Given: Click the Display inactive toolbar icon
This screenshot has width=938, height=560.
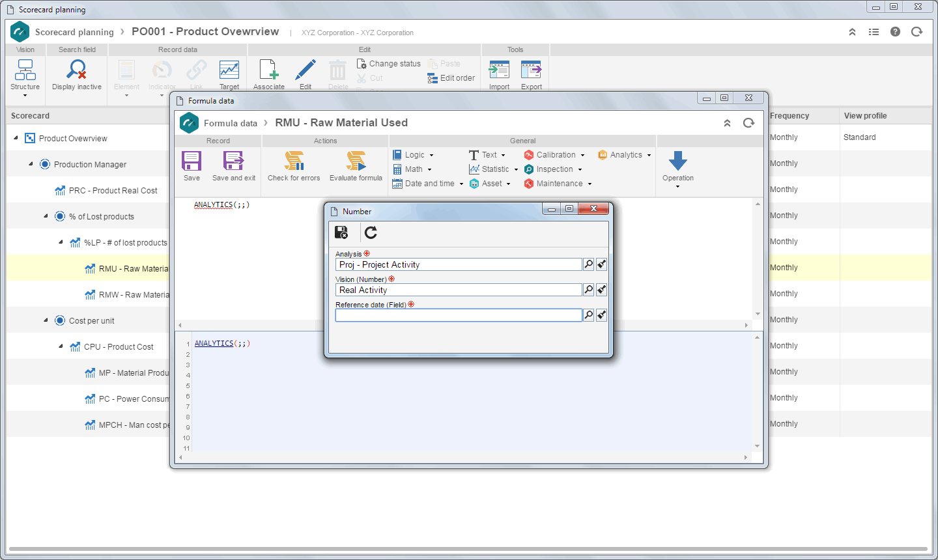Looking at the screenshot, I should click(77, 69).
